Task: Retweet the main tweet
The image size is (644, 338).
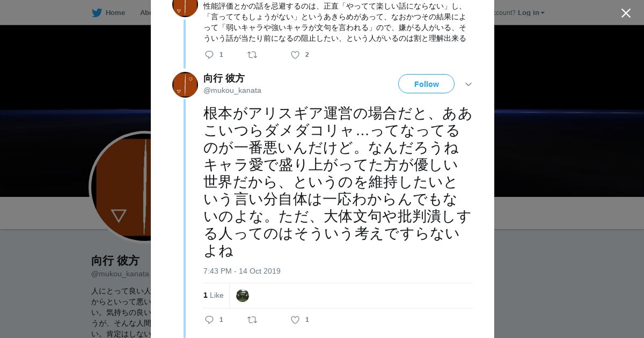Action: (x=252, y=320)
